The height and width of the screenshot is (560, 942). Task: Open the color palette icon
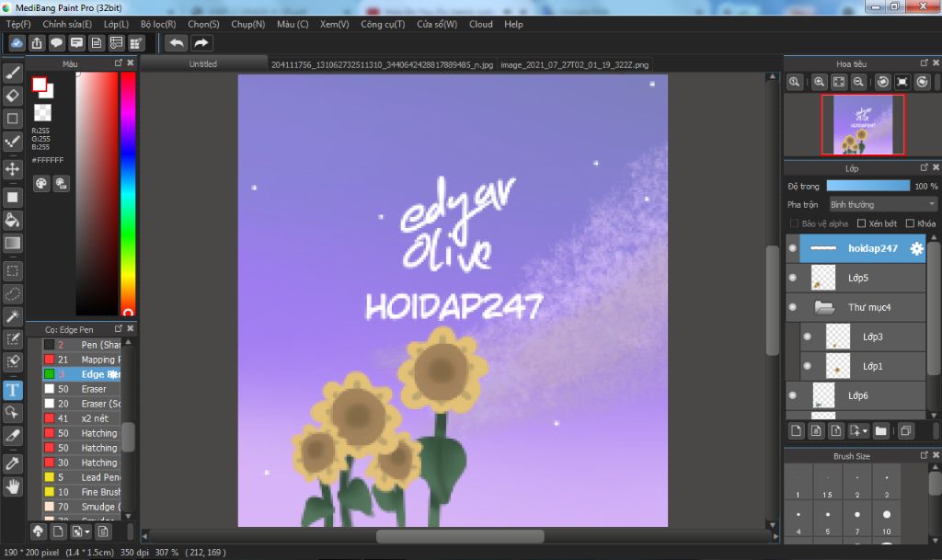coord(40,184)
